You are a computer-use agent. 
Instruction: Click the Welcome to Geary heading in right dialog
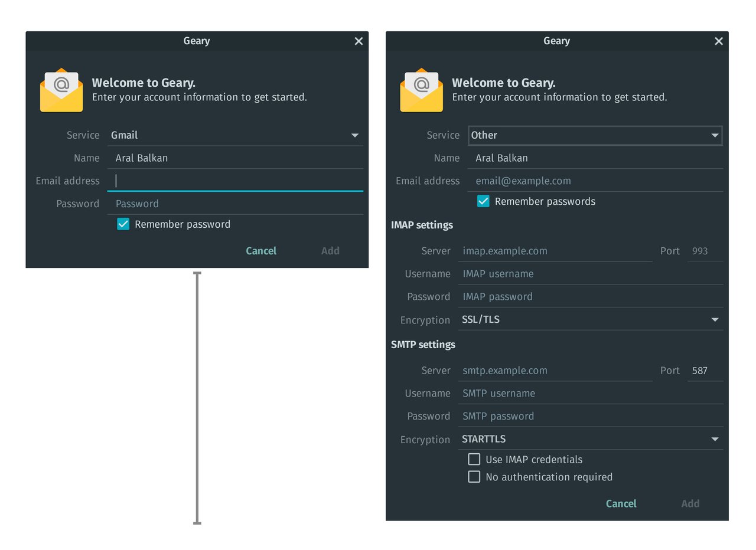tap(504, 83)
